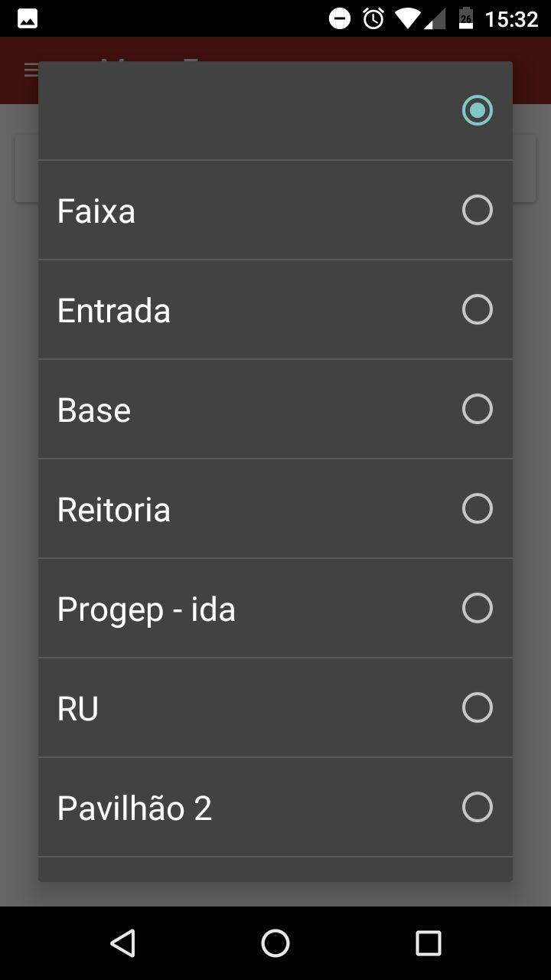Choose Progep - ida radio button
The height and width of the screenshot is (980, 551).
click(477, 608)
